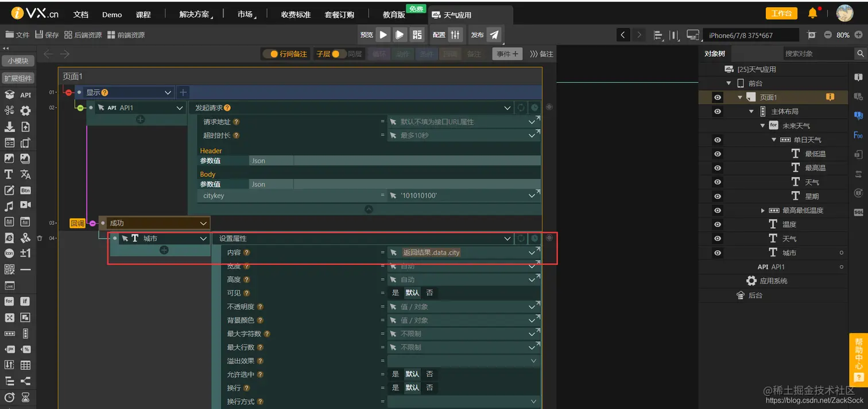
Task: Click the plus icon next to 显示 event
Action: [x=183, y=92]
